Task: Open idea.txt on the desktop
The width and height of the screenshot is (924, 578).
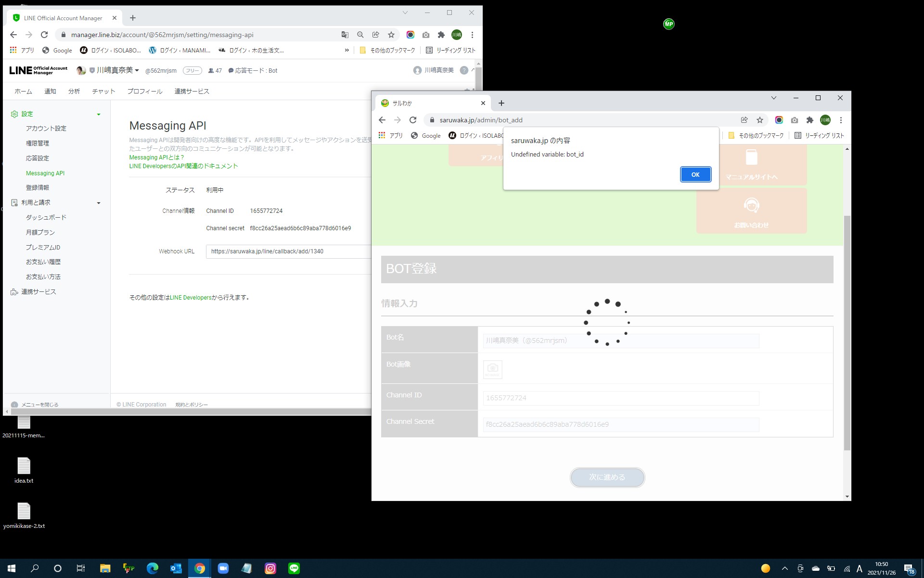Action: pos(24,470)
